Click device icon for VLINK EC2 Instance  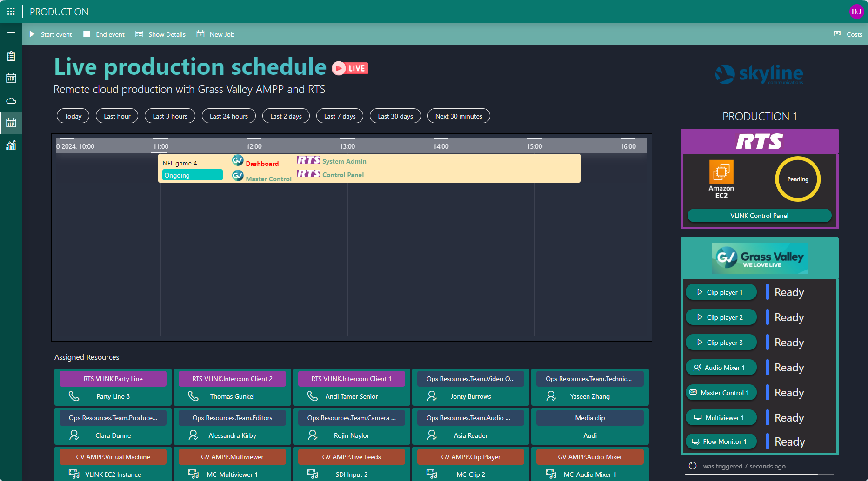coord(74,474)
